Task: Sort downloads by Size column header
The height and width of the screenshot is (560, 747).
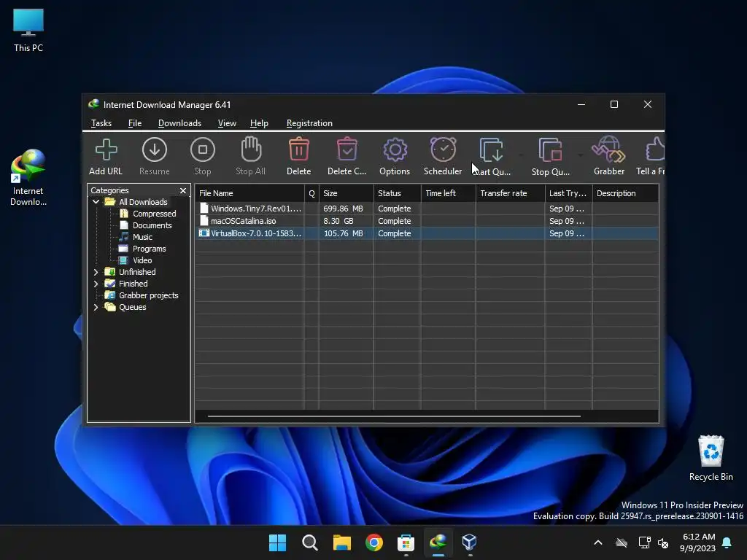Action: click(x=346, y=193)
